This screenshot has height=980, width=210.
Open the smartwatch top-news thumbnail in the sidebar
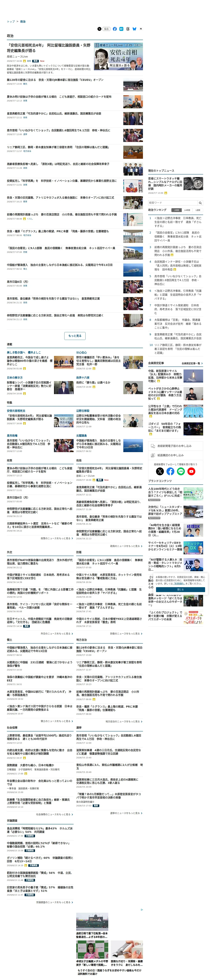click(193, 183)
